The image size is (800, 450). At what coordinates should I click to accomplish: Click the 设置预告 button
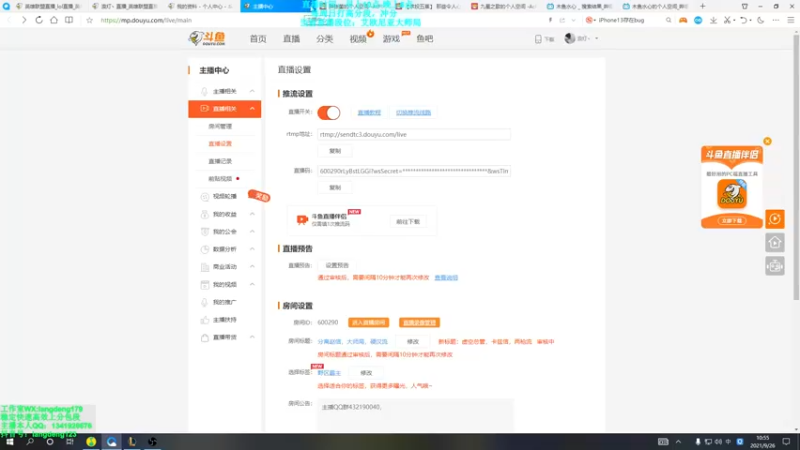click(337, 266)
